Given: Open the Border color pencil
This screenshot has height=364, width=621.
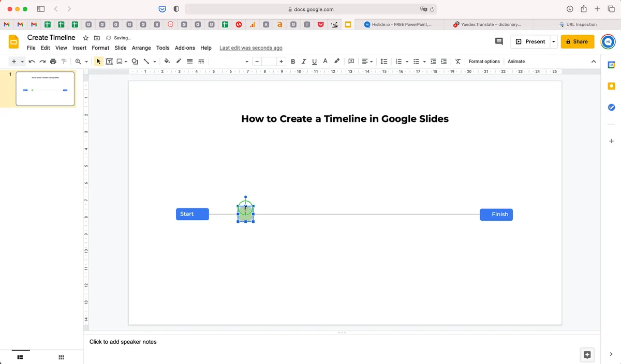Looking at the screenshot, I should click(179, 62).
